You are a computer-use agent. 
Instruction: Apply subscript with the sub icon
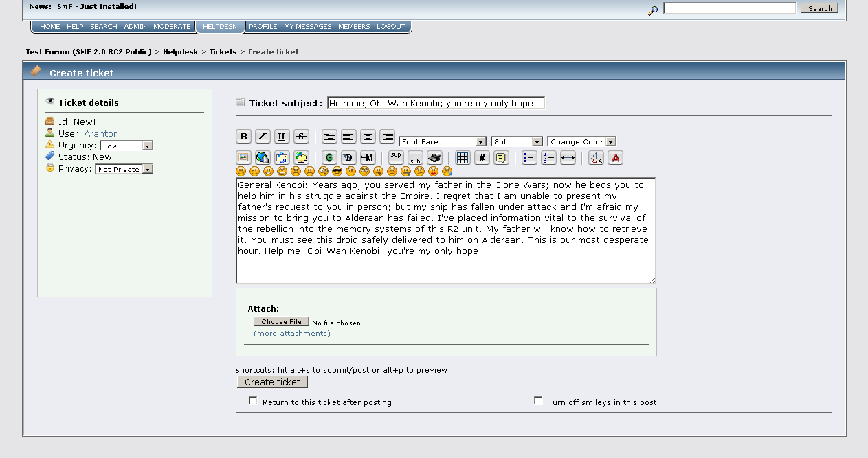click(415, 157)
